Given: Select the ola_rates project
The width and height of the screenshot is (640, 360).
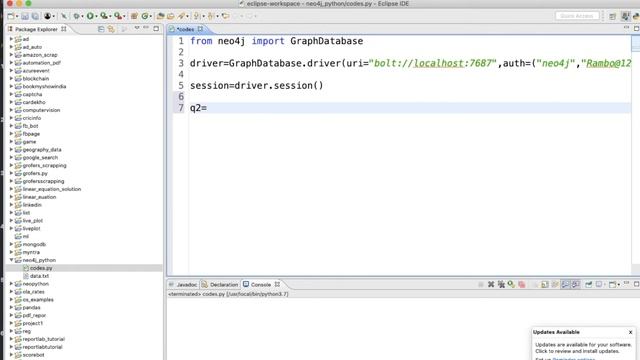Looking at the screenshot, I should tap(33, 292).
